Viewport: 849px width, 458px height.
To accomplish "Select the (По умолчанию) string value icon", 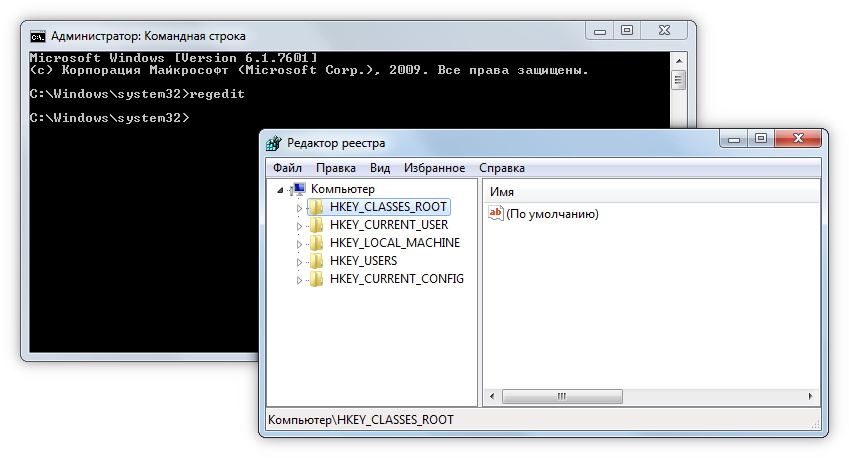I will [495, 213].
